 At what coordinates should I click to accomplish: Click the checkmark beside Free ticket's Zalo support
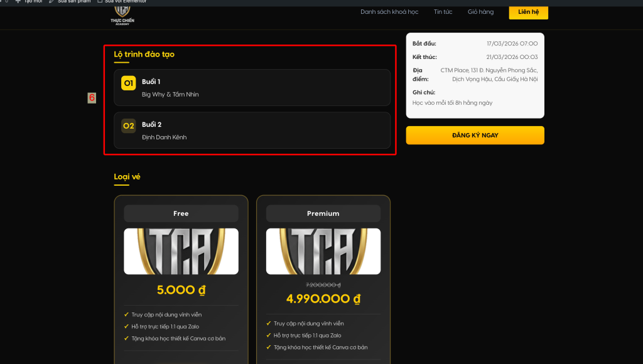tap(127, 327)
